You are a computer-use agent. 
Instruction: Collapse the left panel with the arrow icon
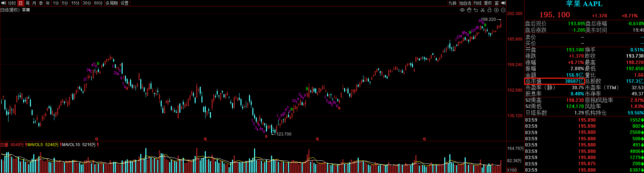pos(3,3)
